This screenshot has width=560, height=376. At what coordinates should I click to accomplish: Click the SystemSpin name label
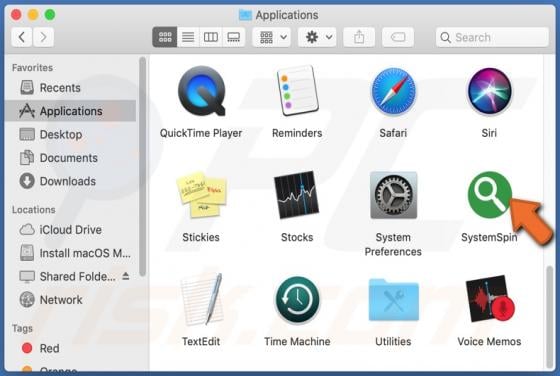coord(489,237)
